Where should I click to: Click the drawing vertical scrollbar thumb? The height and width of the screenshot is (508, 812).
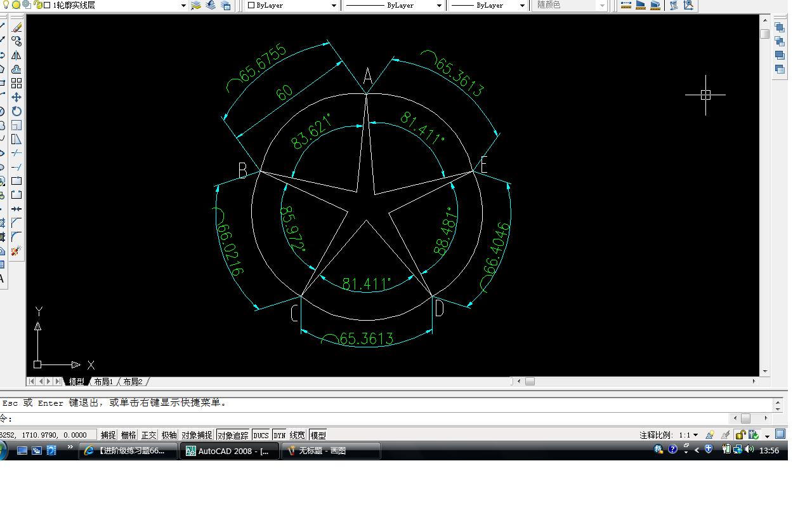[765, 34]
